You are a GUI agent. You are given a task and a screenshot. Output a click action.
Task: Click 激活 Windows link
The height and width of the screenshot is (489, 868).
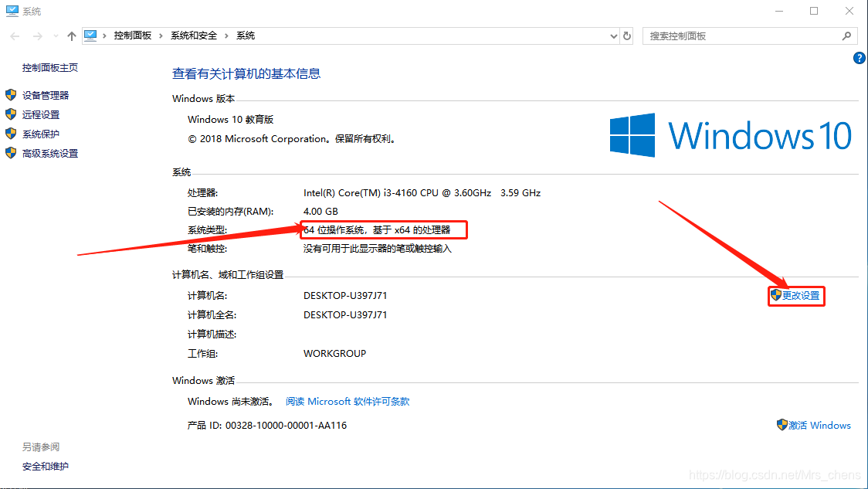click(x=819, y=426)
